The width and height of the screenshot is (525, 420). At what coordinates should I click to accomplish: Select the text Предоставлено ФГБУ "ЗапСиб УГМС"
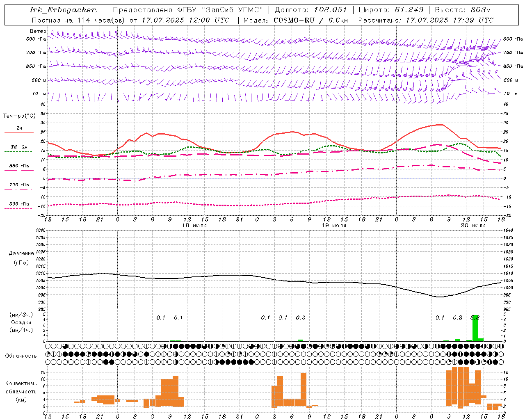pyautogui.click(x=188, y=10)
